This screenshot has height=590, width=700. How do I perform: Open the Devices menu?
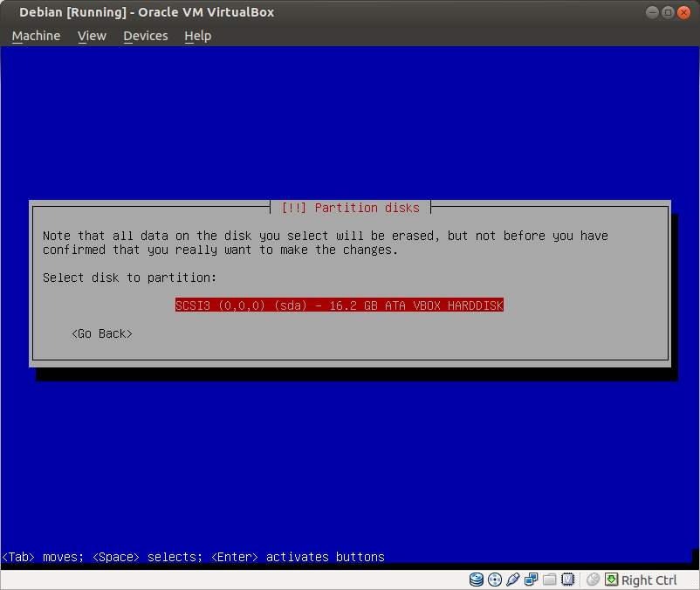[x=145, y=36]
